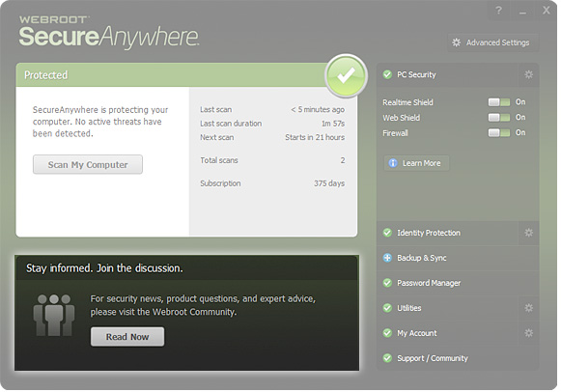Minimize the SecureAnywhere window

click(522, 12)
